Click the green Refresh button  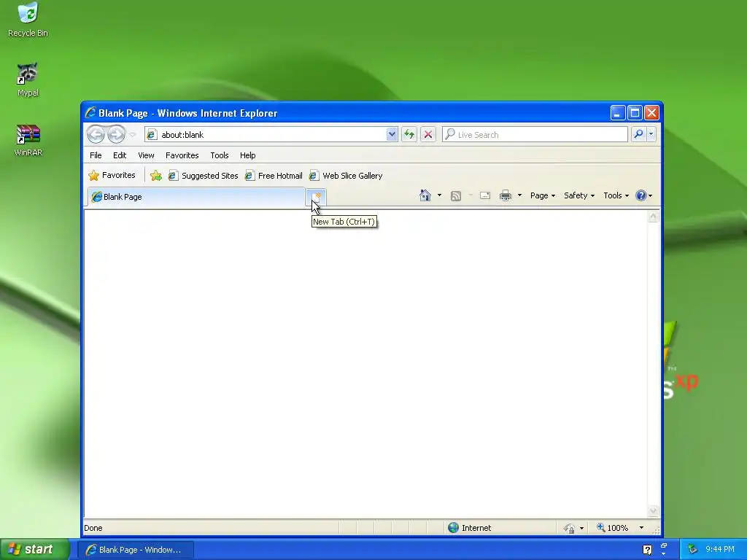click(x=409, y=135)
